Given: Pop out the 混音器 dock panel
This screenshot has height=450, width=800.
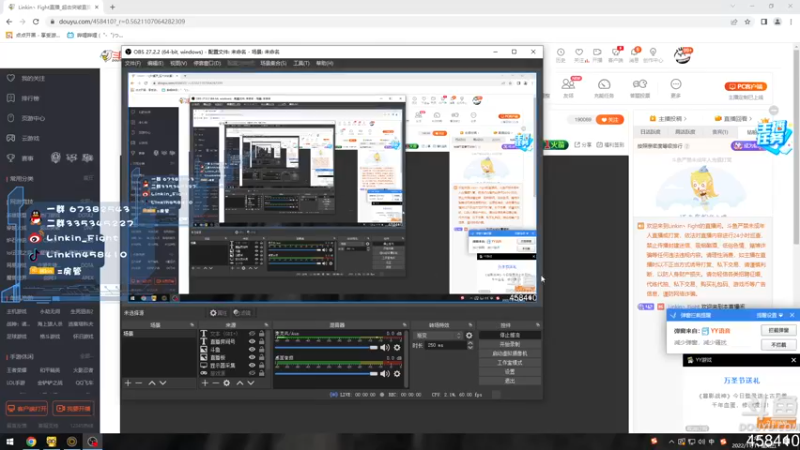Looking at the screenshot, I should coord(405,325).
